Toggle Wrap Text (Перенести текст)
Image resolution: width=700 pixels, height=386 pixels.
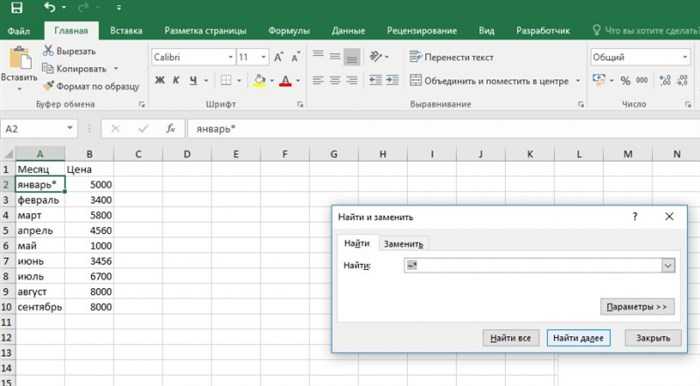[x=451, y=57]
